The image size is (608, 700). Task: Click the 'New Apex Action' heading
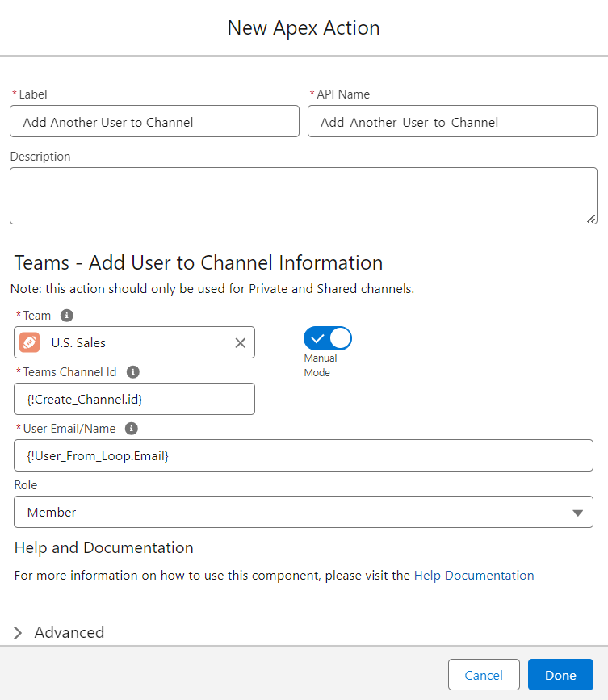click(304, 28)
